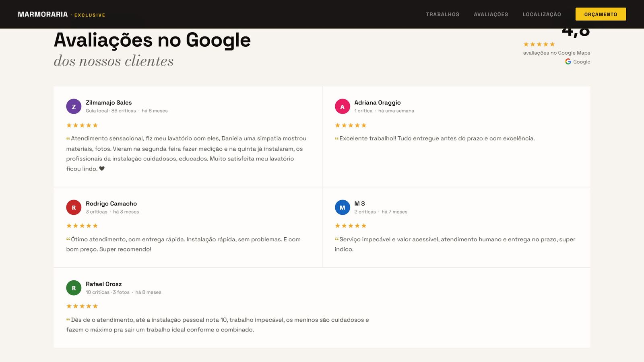The image size is (644, 362).
Task: Click the yellow Orçamento button
Action: point(601,14)
